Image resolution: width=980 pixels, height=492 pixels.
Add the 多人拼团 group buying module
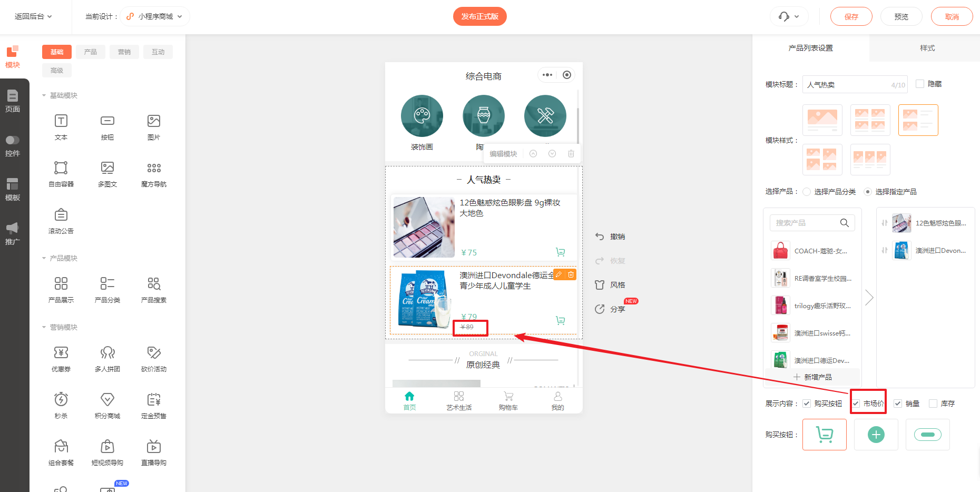point(107,359)
